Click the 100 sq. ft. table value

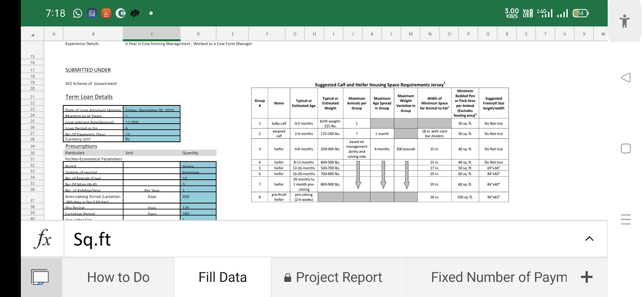pos(465,197)
